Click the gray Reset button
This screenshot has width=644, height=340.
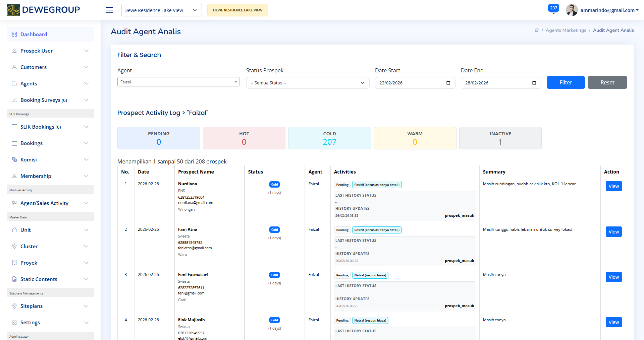pos(607,82)
